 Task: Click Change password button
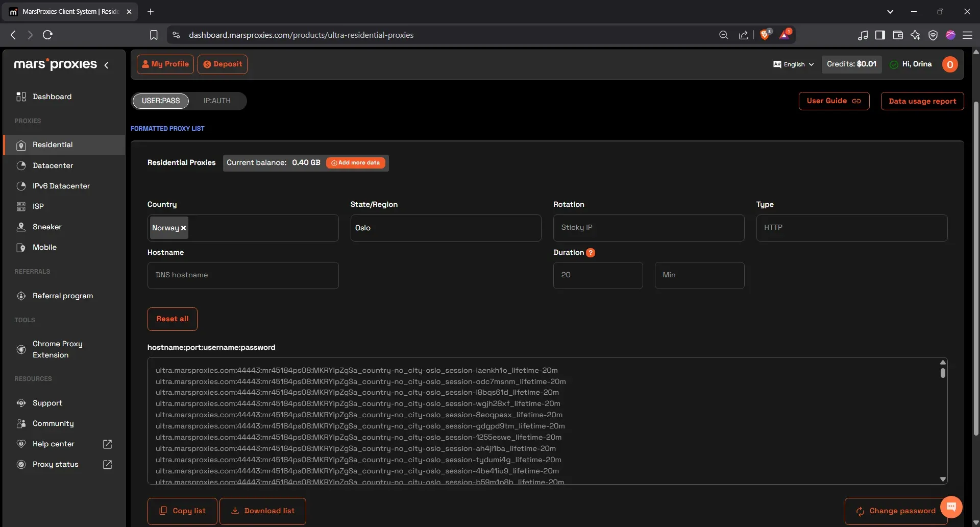click(896, 511)
